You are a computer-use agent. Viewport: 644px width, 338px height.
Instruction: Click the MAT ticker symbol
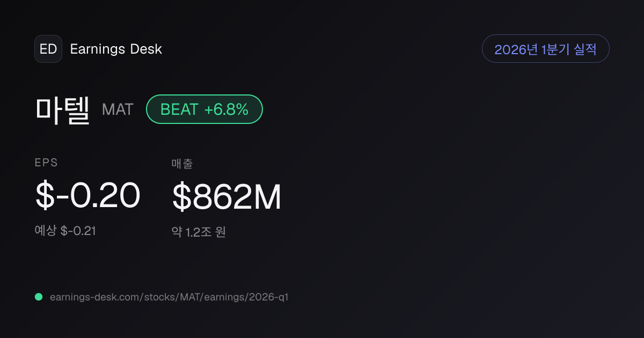pyautogui.click(x=118, y=110)
